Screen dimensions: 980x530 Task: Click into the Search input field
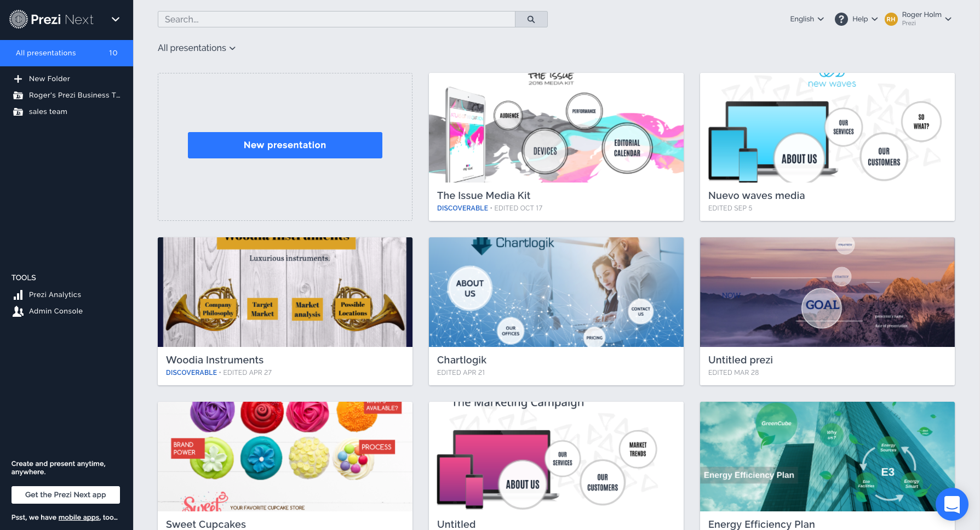click(336, 19)
